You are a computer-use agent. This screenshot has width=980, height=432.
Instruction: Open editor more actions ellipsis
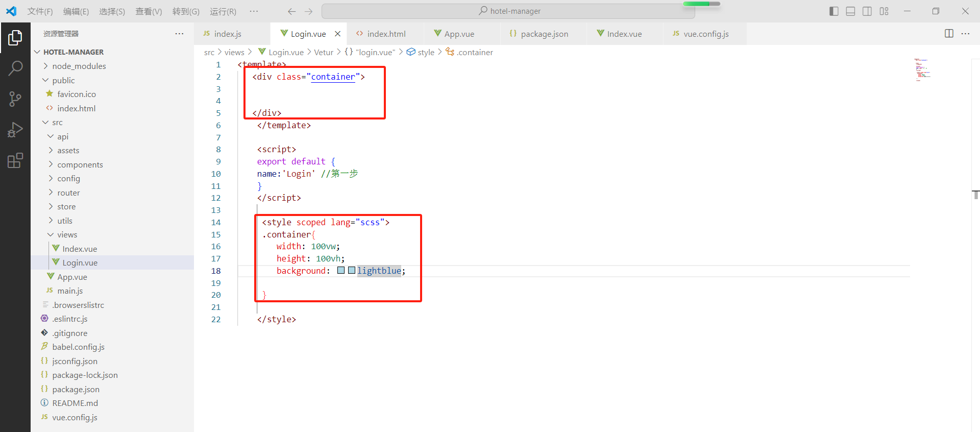coord(965,34)
